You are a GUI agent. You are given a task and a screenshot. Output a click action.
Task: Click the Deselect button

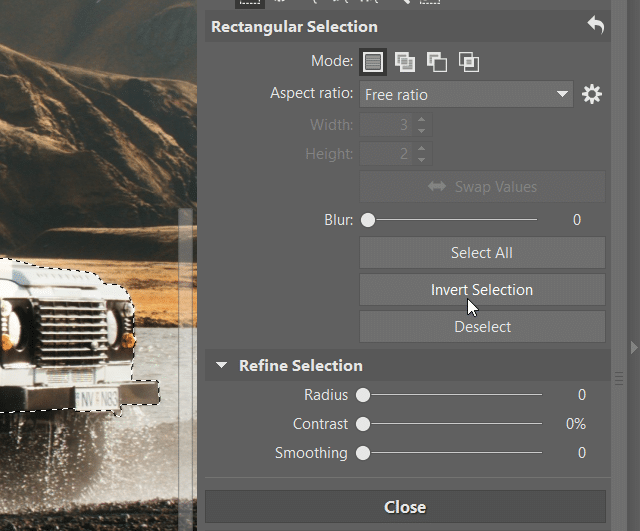482,327
